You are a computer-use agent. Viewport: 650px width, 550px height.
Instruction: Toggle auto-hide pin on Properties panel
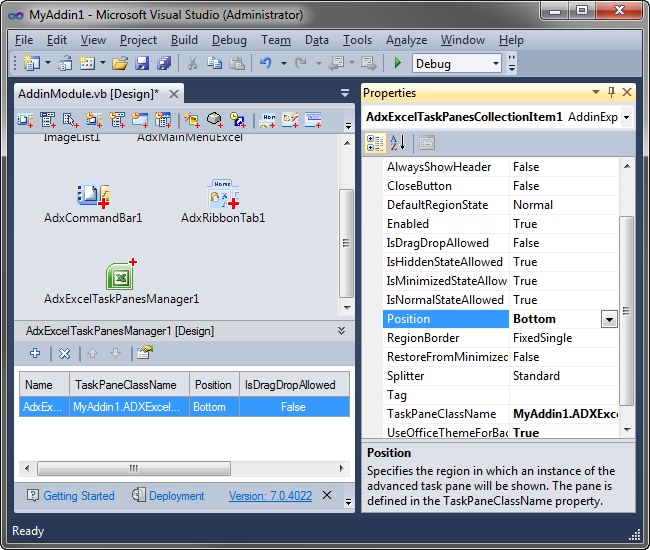(x=611, y=92)
